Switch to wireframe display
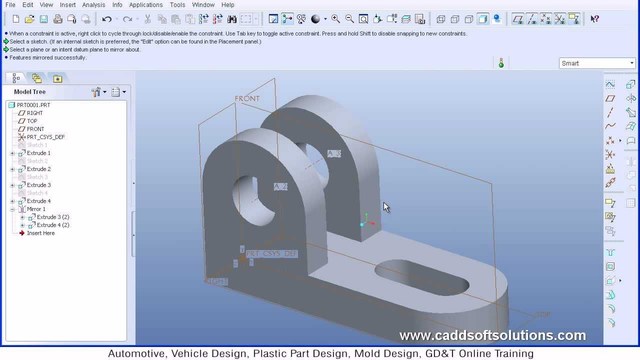 click(x=441, y=19)
